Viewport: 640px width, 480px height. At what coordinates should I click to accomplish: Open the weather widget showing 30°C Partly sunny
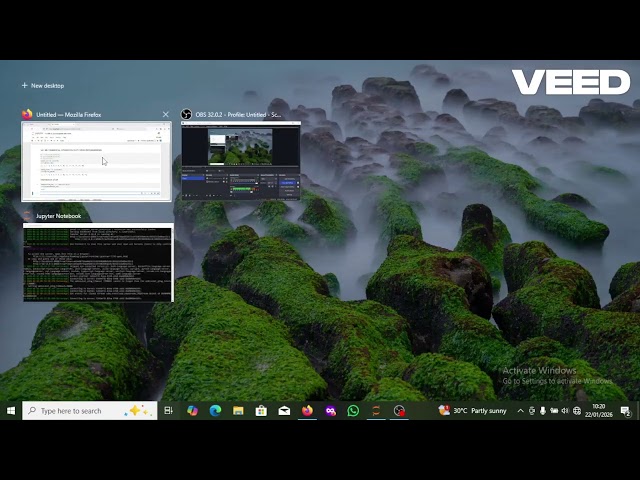coord(472,411)
